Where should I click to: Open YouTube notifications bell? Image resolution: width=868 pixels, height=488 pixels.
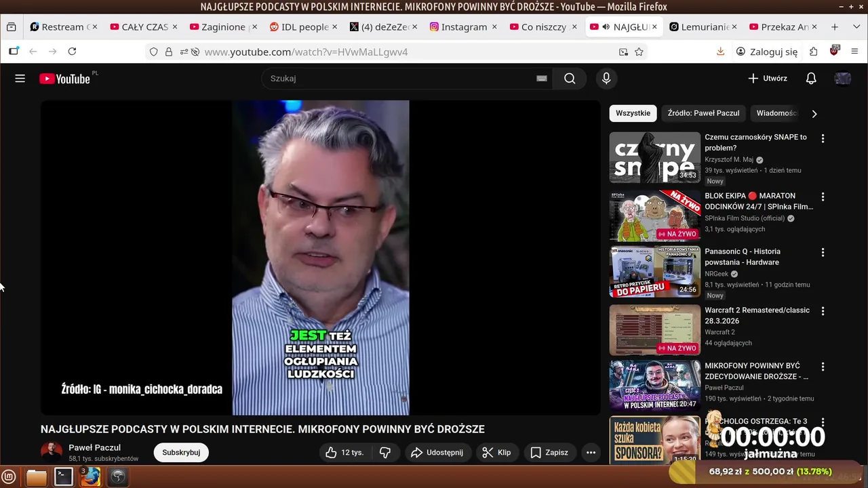tap(811, 79)
